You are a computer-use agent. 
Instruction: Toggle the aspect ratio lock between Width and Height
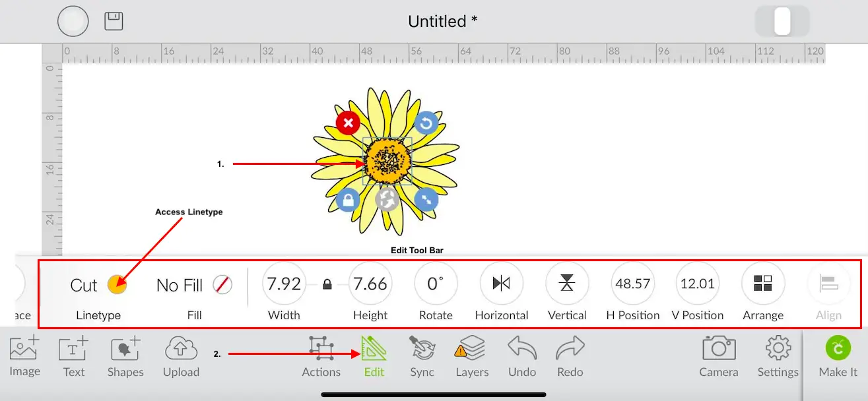click(327, 285)
